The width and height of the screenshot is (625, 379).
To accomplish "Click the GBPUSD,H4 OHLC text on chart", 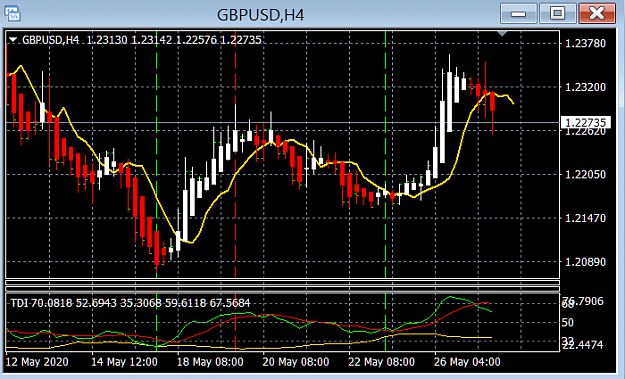I will 142,40.
